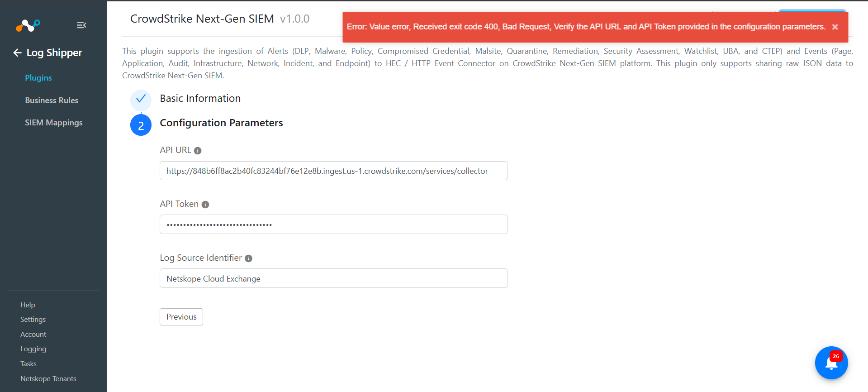The width and height of the screenshot is (868, 392).
Task: Click the CrowdStrike Next-Gen SIEM title
Action: click(x=202, y=19)
